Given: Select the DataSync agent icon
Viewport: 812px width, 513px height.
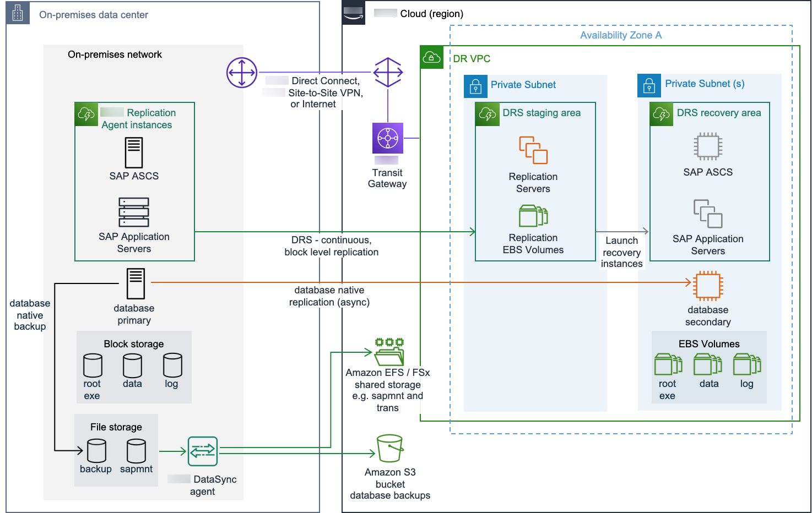Looking at the screenshot, I should coord(203,451).
